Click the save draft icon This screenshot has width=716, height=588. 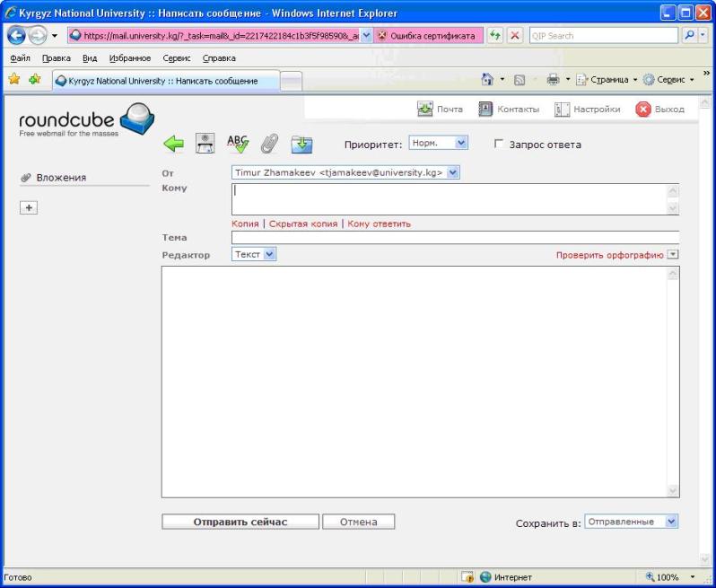(300, 145)
